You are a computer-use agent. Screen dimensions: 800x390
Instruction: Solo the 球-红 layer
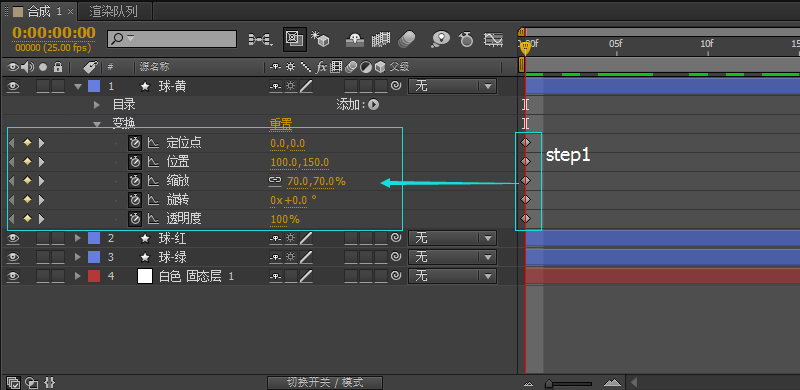tap(43, 238)
